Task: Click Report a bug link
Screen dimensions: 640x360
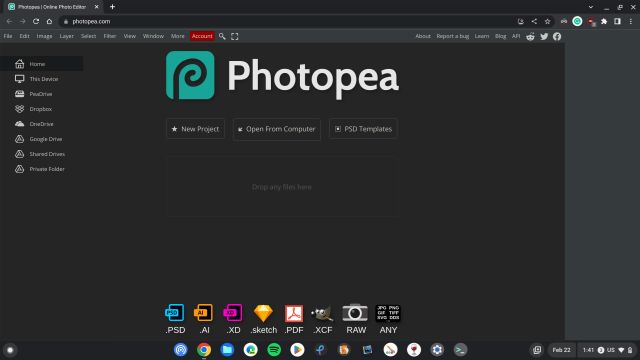Action: (453, 36)
